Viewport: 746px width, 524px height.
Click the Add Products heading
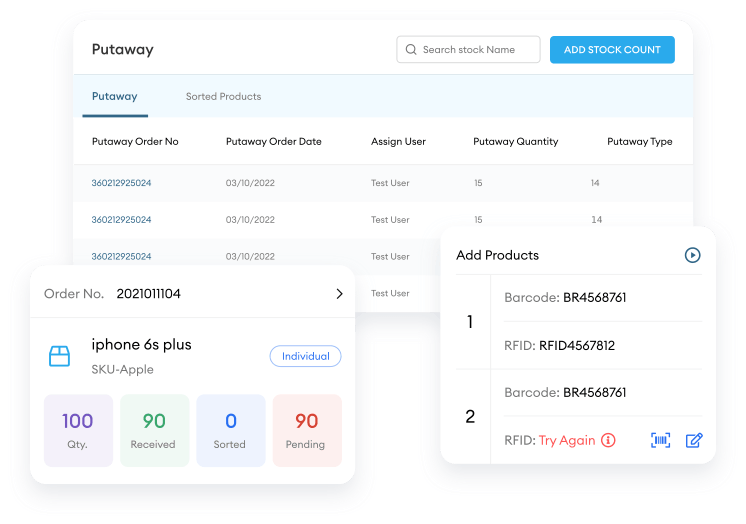pyautogui.click(x=497, y=255)
